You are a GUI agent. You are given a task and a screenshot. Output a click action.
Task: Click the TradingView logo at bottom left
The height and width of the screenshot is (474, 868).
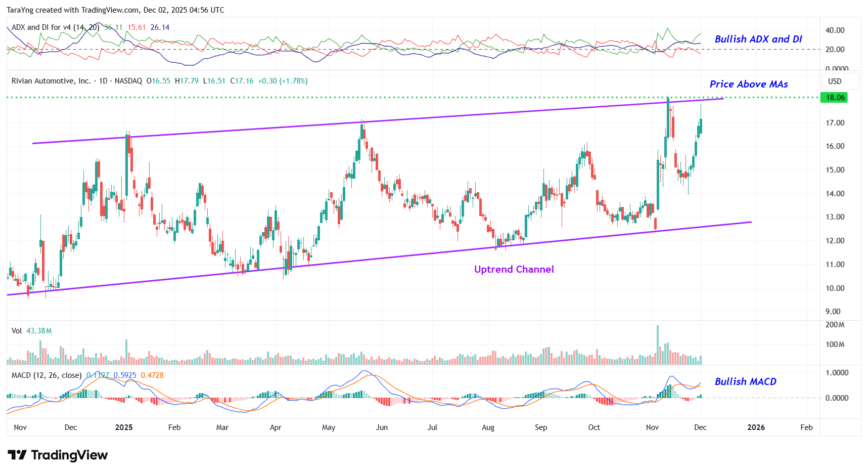pyautogui.click(x=58, y=455)
